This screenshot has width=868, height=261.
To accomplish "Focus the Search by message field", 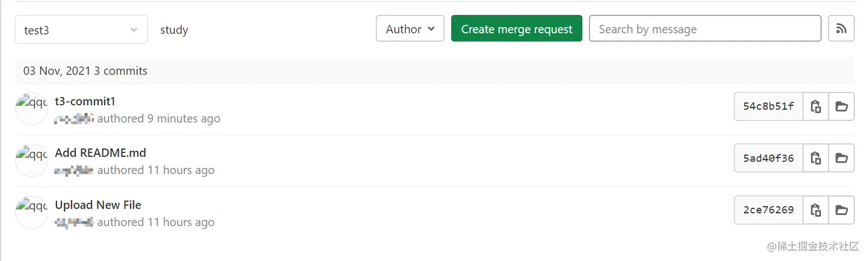I will [705, 29].
